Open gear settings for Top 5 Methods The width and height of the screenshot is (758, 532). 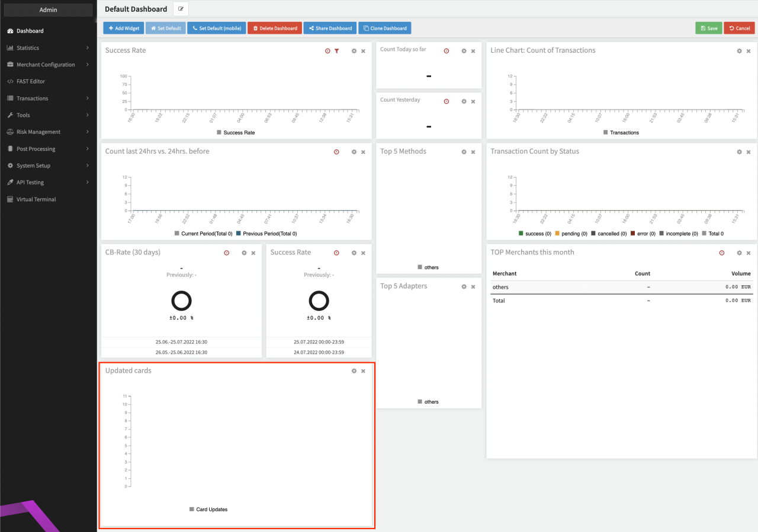point(464,152)
